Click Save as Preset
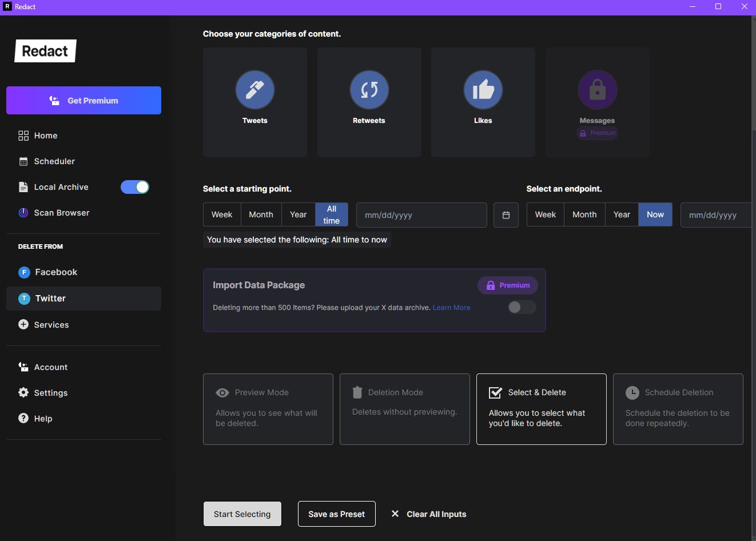The image size is (756, 541). pos(337,514)
